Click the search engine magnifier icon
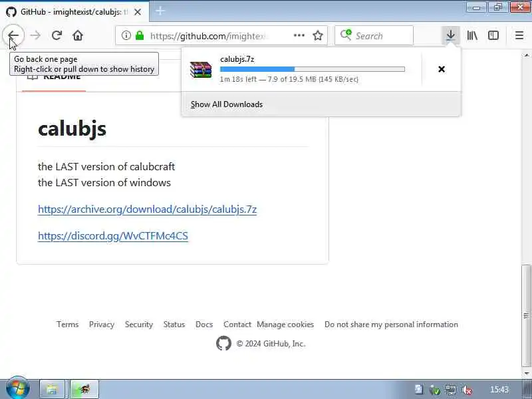This screenshot has width=532, height=399. pyautogui.click(x=346, y=35)
